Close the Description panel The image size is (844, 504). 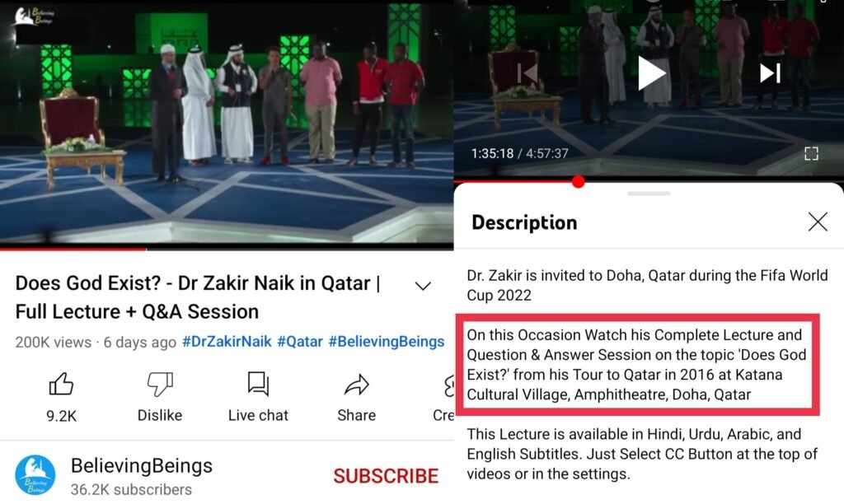[818, 221]
